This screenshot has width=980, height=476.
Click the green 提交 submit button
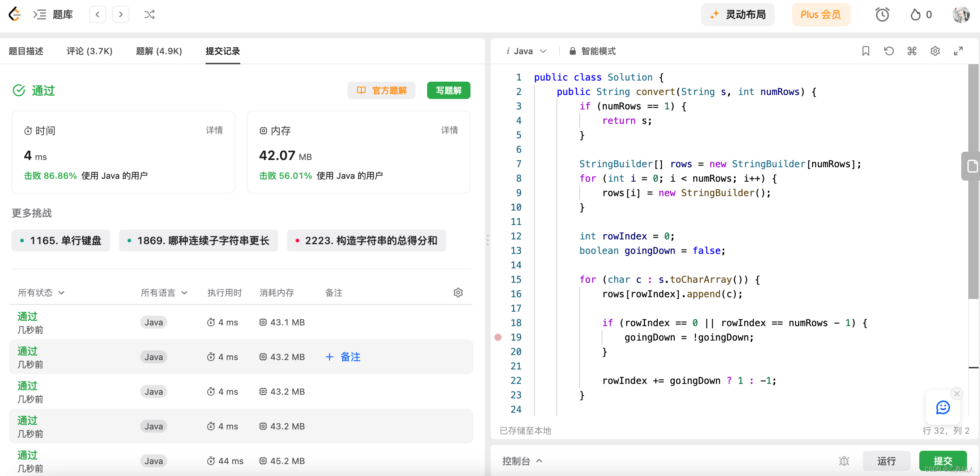pyautogui.click(x=942, y=460)
